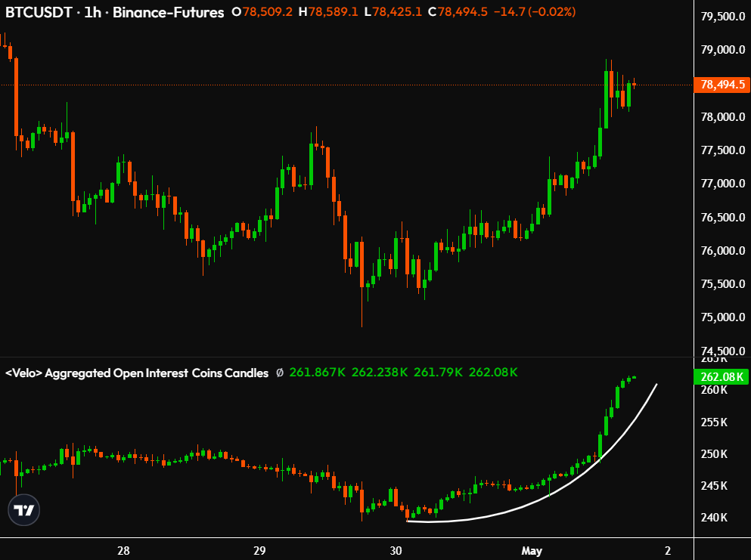Screen dimensions: 751x560
Task: Click the date label 28 on time axis
Action: tap(123, 551)
